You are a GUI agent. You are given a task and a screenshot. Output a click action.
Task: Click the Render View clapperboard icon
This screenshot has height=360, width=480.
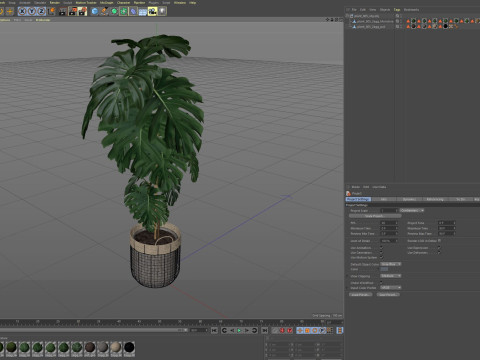click(x=63, y=11)
